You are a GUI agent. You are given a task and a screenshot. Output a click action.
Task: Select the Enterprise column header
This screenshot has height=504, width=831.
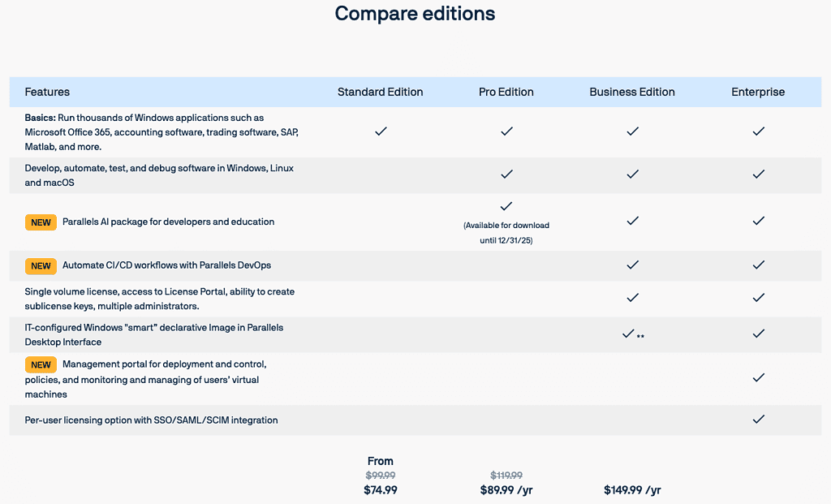tap(758, 93)
